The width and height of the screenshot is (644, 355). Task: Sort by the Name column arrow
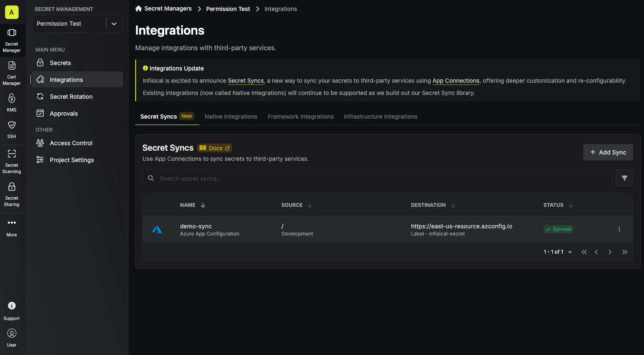(x=203, y=205)
